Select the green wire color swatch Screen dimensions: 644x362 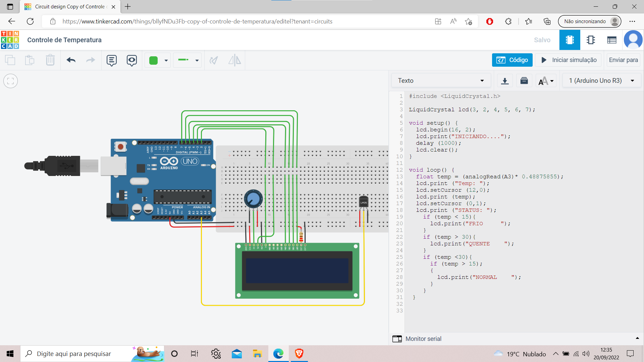pos(153,60)
